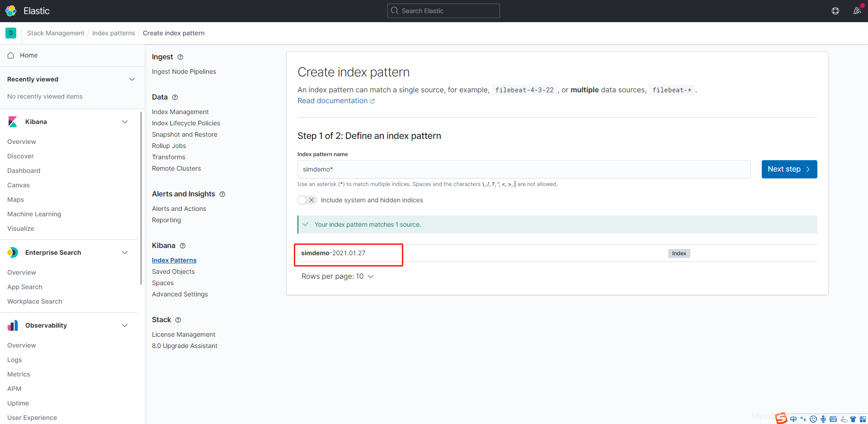Click the simdemo-2021.01.27 index row
The image size is (868, 424).
[x=557, y=253]
